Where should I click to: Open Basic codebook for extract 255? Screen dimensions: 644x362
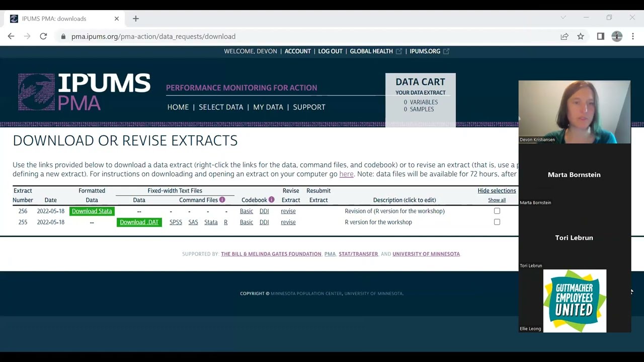[x=247, y=222]
